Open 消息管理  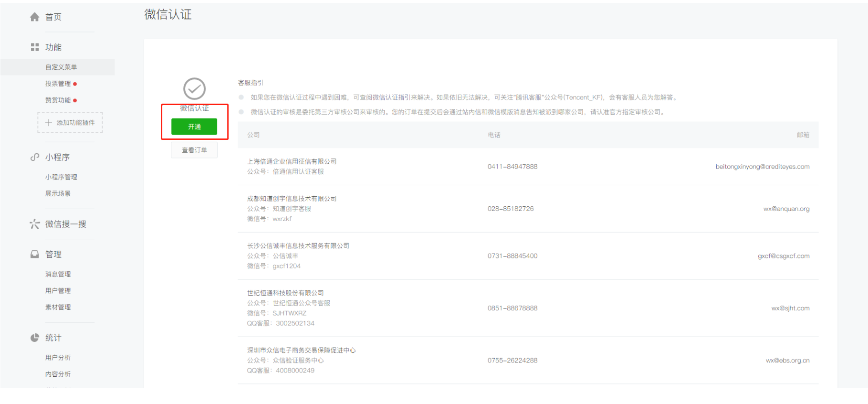point(58,274)
